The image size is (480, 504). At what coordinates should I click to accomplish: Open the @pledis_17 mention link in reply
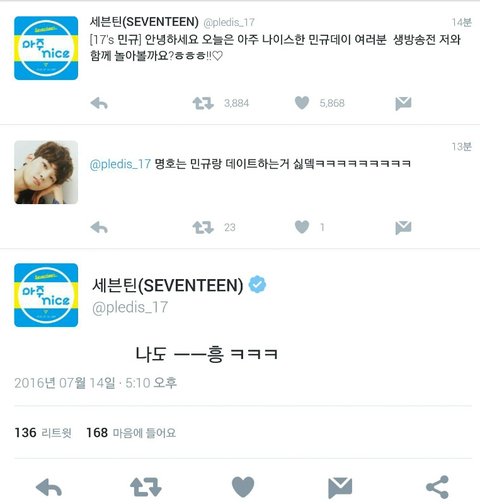coord(120,164)
